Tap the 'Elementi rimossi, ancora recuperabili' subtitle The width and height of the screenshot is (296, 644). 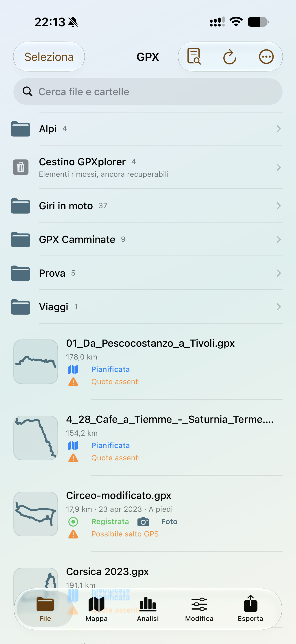104,174
